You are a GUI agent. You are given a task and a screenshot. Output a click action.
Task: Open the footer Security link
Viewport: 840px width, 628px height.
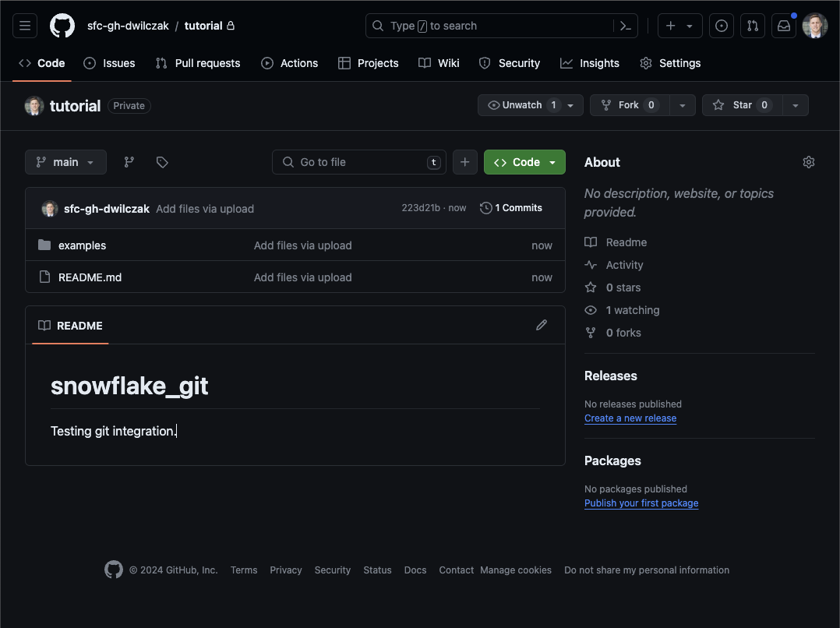tap(332, 570)
